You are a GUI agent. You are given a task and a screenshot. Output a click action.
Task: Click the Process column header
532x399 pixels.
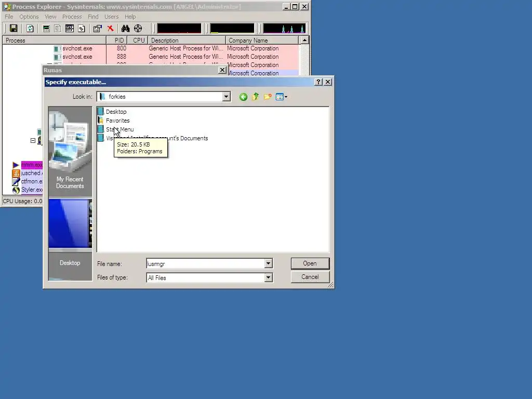pos(54,41)
